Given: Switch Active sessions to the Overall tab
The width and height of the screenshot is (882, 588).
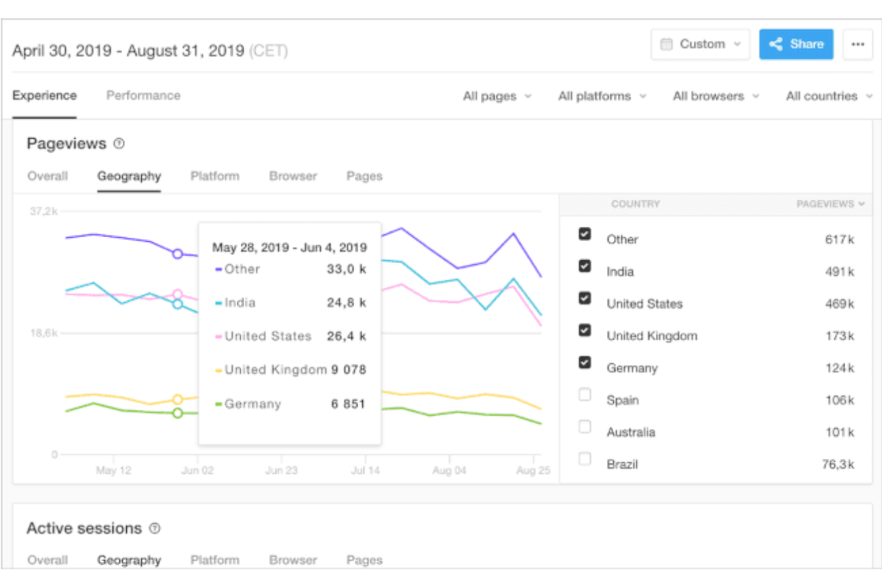Looking at the screenshot, I should pyautogui.click(x=47, y=560).
